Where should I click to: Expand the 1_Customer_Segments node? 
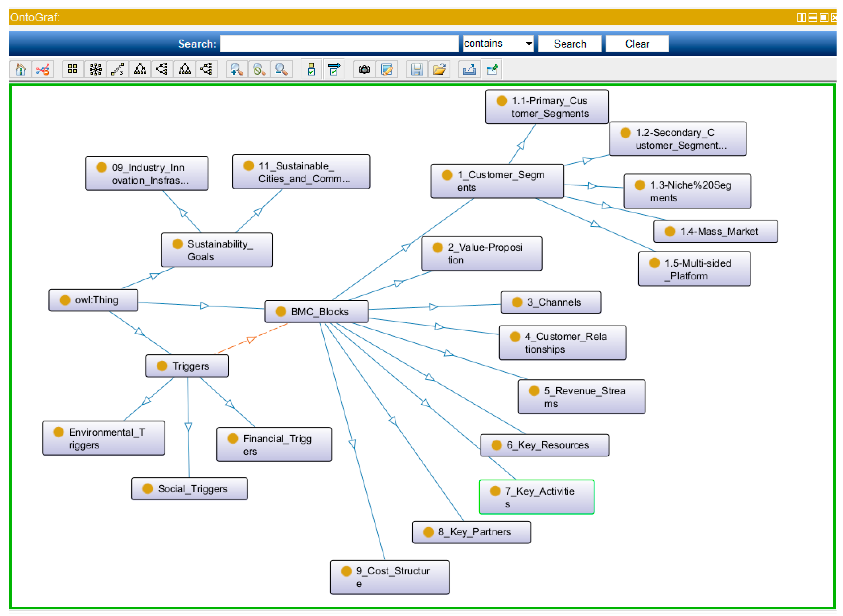(497, 181)
